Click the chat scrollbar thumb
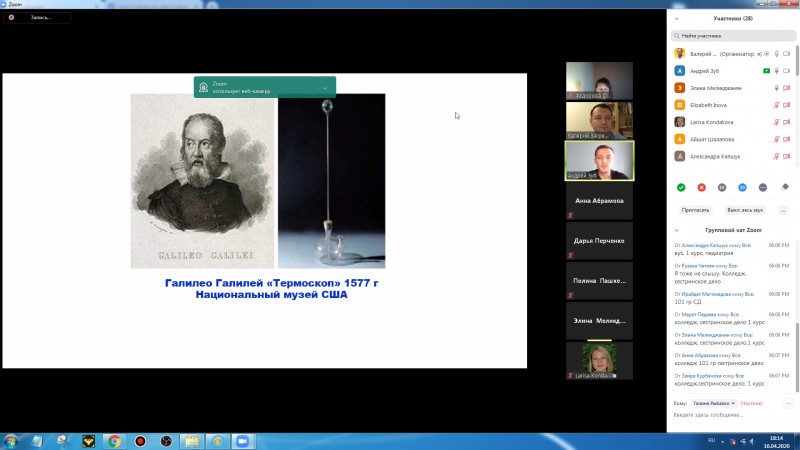This screenshot has height=450, width=800. tap(797, 357)
